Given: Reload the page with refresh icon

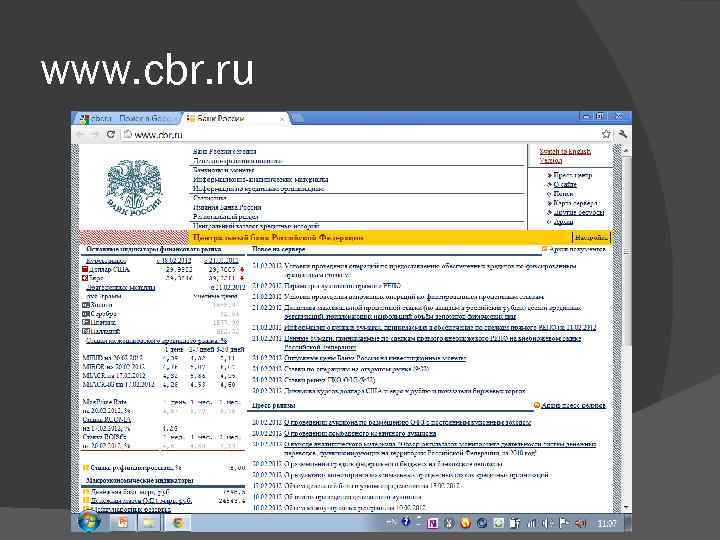Looking at the screenshot, I should (111, 135).
